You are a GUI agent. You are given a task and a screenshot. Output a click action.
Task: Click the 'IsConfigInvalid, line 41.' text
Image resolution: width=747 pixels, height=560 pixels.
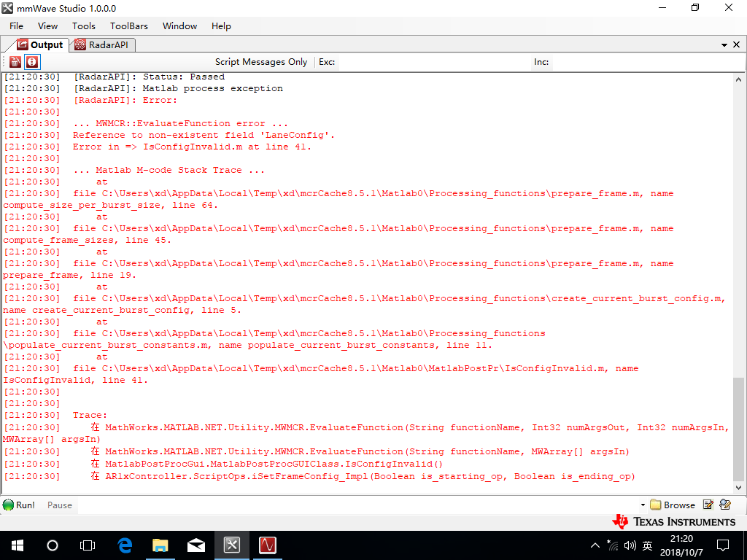coord(75,380)
